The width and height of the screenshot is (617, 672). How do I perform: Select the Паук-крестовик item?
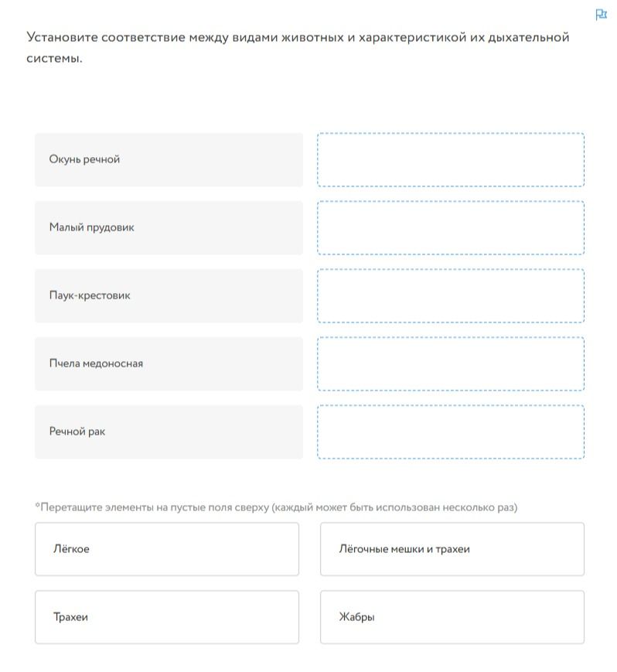(x=169, y=295)
